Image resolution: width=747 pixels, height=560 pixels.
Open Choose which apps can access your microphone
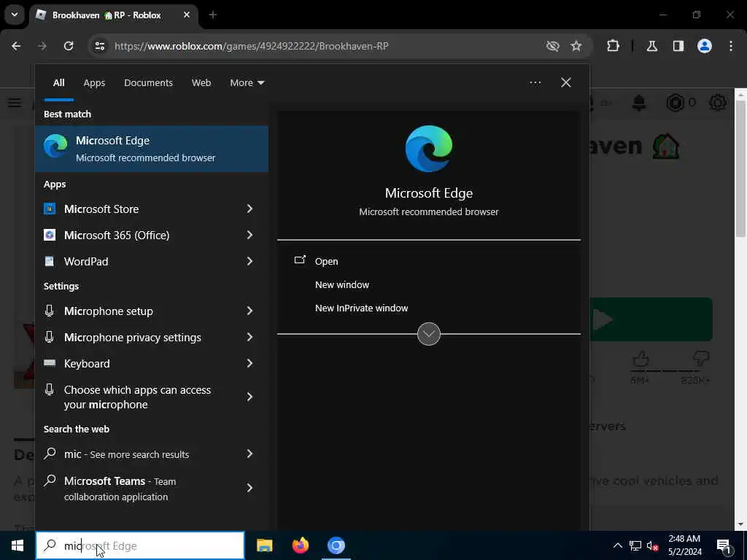[x=152, y=397]
